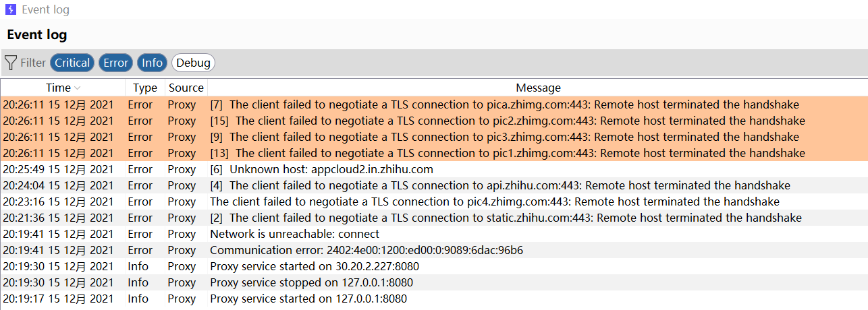Select the Communication error row
The width and height of the screenshot is (868, 310).
tap(367, 250)
